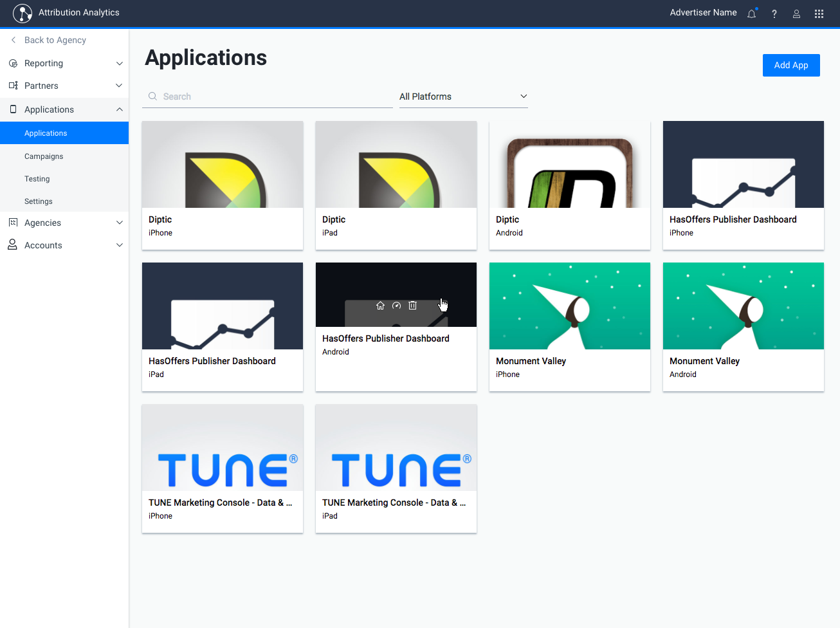This screenshot has height=628, width=840.
Task: Click home icon on HasOffers Android card
Action: [x=380, y=306]
